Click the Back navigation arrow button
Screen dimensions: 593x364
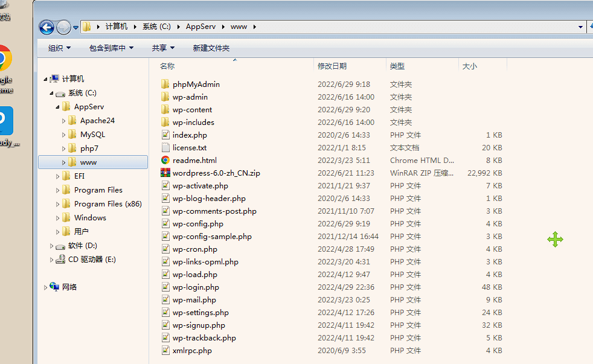click(47, 27)
